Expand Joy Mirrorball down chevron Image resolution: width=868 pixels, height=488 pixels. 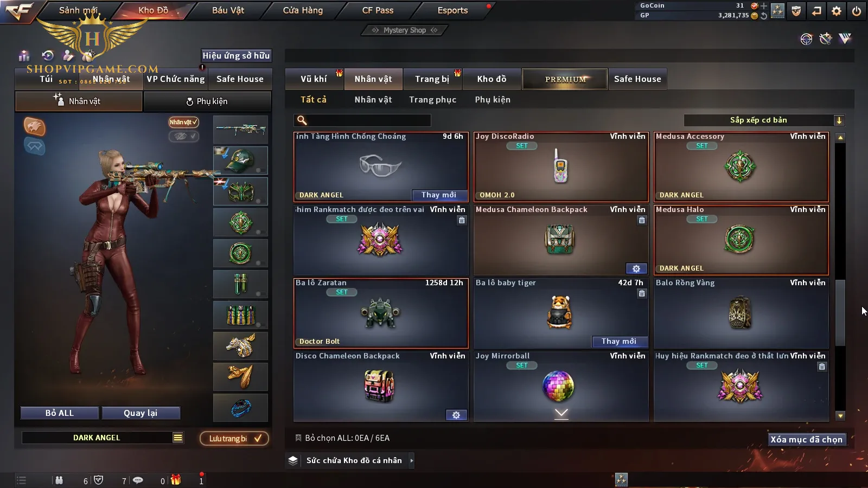click(x=561, y=414)
